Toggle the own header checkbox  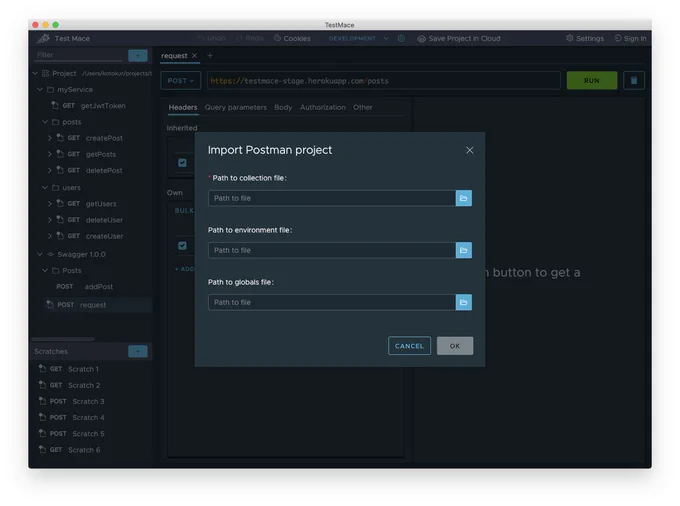click(x=183, y=245)
